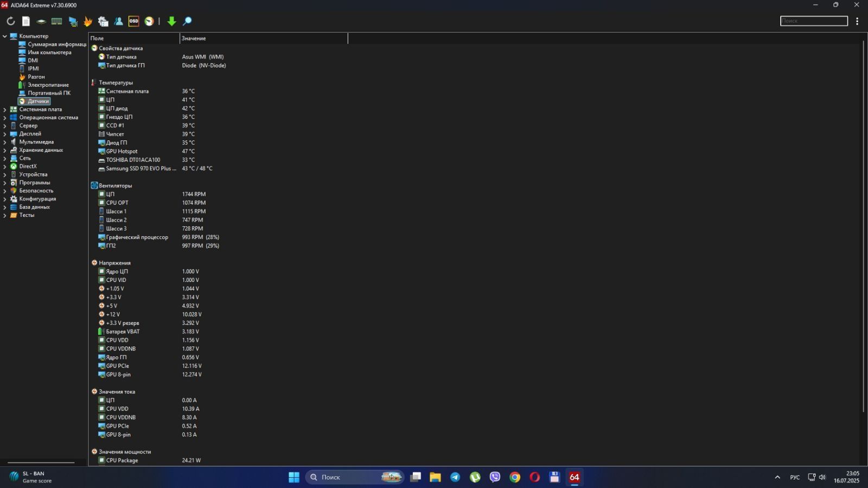The width and height of the screenshot is (868, 488).
Task: Launch the flame System Stability Test icon
Action: pyautogui.click(x=88, y=21)
